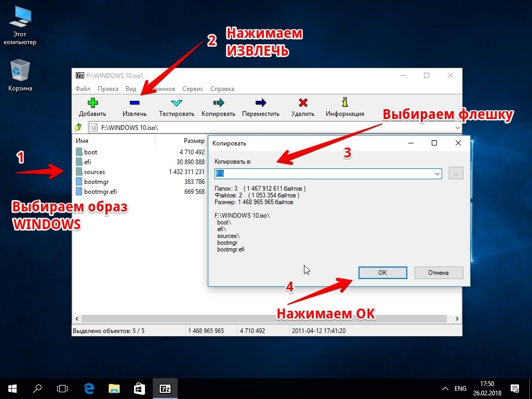Screen dimensions: 532x399
Task: Click 7-Zip taskbar button
Action: (165, 389)
